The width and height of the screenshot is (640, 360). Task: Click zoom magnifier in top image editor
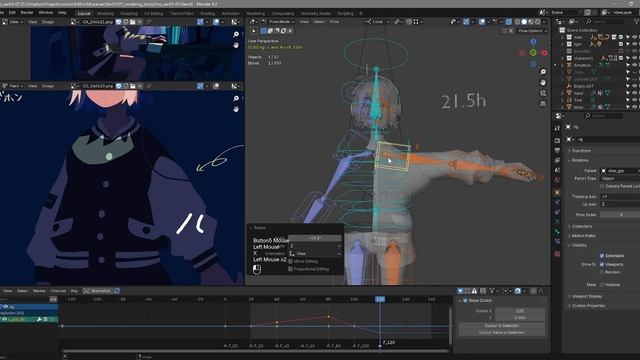[x=236, y=34]
